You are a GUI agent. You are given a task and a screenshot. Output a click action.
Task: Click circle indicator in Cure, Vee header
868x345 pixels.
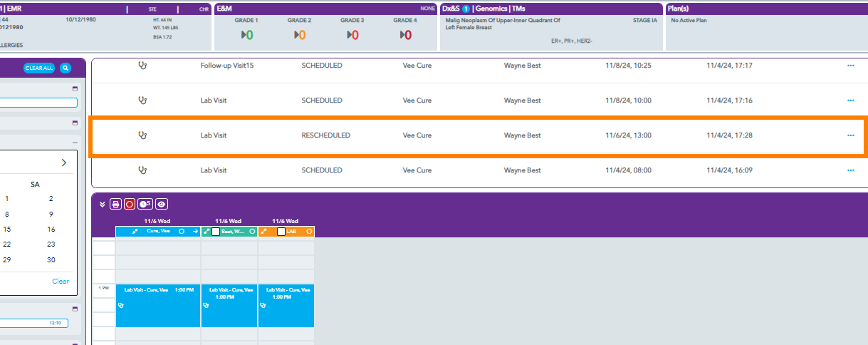coord(182,232)
